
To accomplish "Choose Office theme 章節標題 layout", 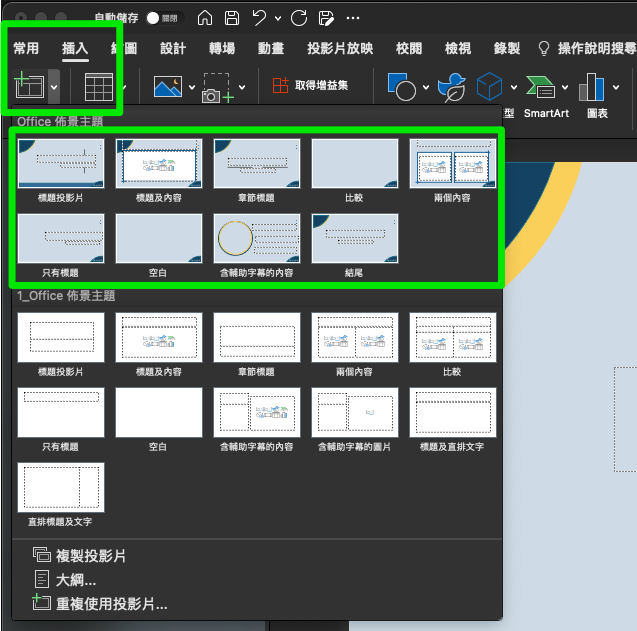I will pyautogui.click(x=257, y=163).
